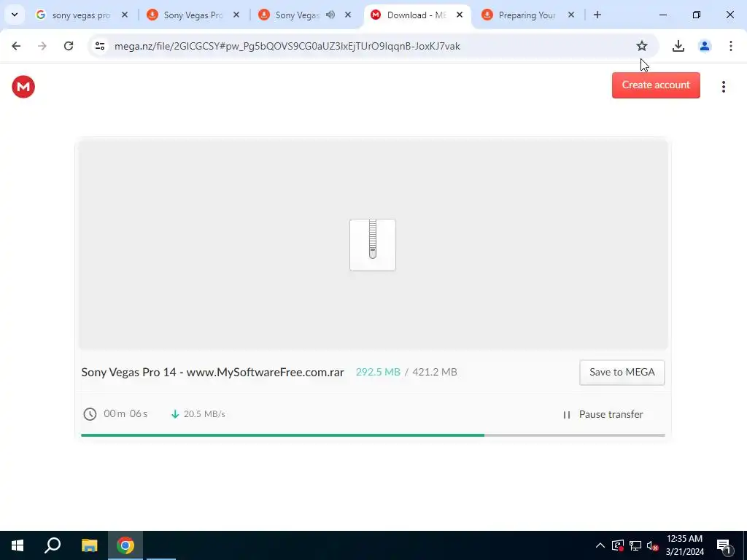The width and height of the screenshot is (747, 560).
Task: Expand the tab search dropdown
Action: [x=15, y=15]
